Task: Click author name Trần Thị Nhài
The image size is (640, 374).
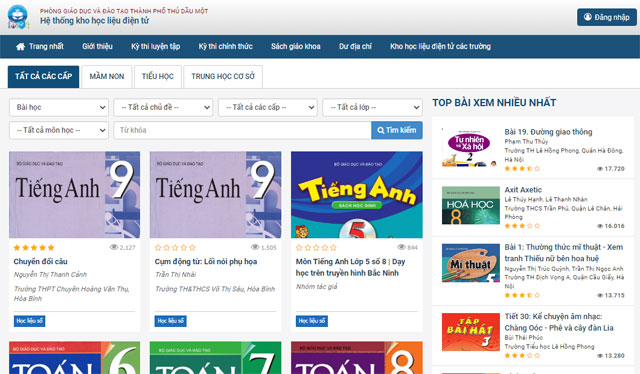Action: pyautogui.click(x=176, y=275)
